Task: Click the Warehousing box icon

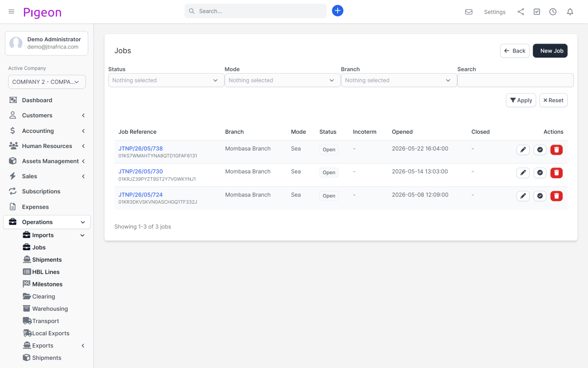Action: coord(27,309)
